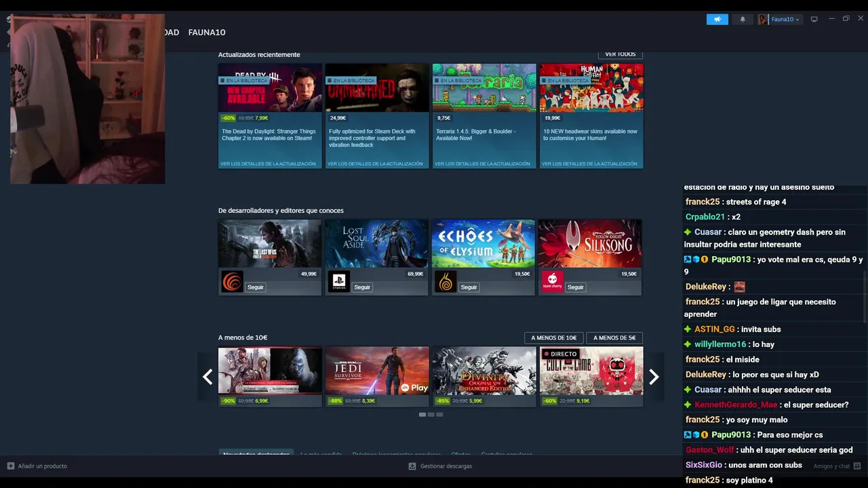Open the Terraria 1.4.5 update thumbnail
868x488 pixels.
(x=484, y=88)
